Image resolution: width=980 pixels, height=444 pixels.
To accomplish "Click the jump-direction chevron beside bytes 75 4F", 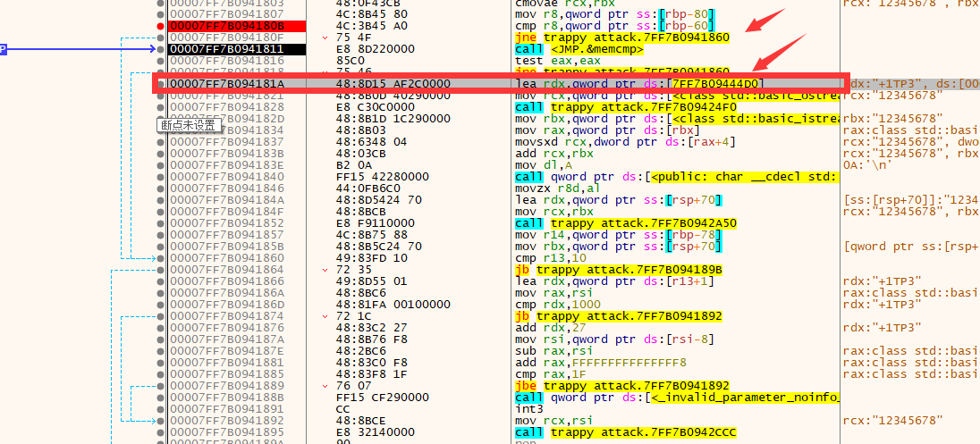I will click(x=325, y=38).
